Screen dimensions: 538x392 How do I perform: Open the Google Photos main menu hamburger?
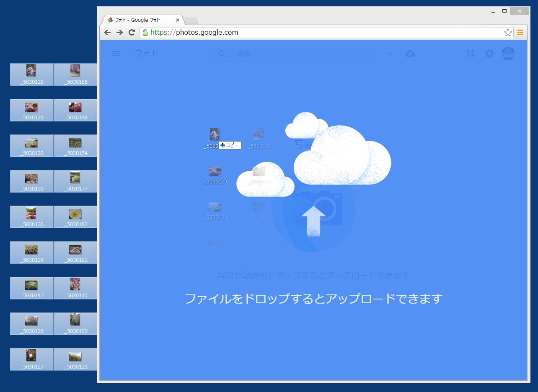[116, 54]
